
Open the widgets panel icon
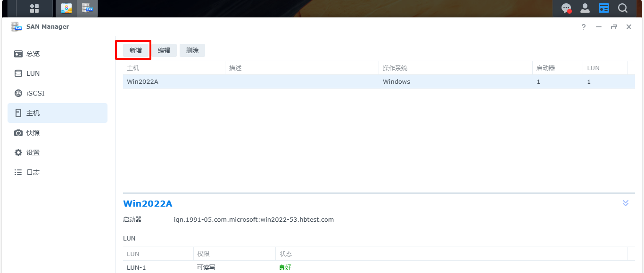604,8
